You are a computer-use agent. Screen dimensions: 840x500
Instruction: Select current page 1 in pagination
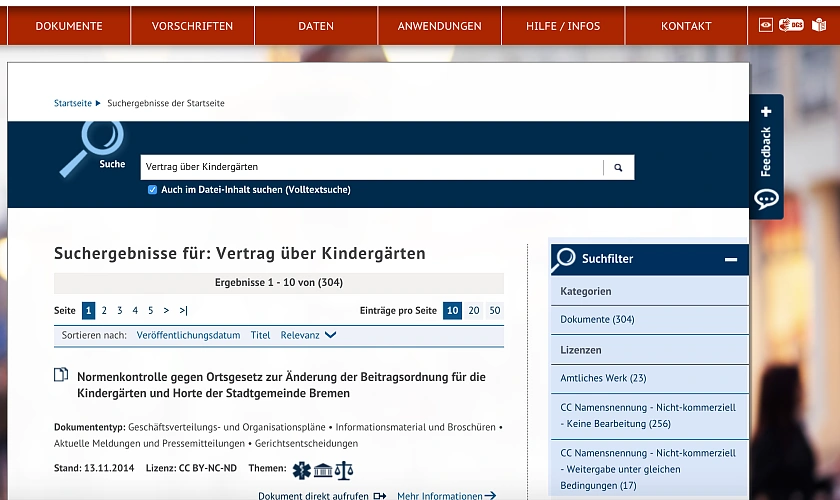click(88, 310)
